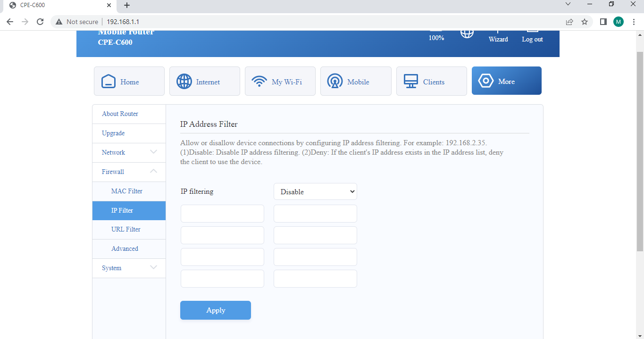Open the share page icon
This screenshot has height=339, width=644.
(x=569, y=22)
